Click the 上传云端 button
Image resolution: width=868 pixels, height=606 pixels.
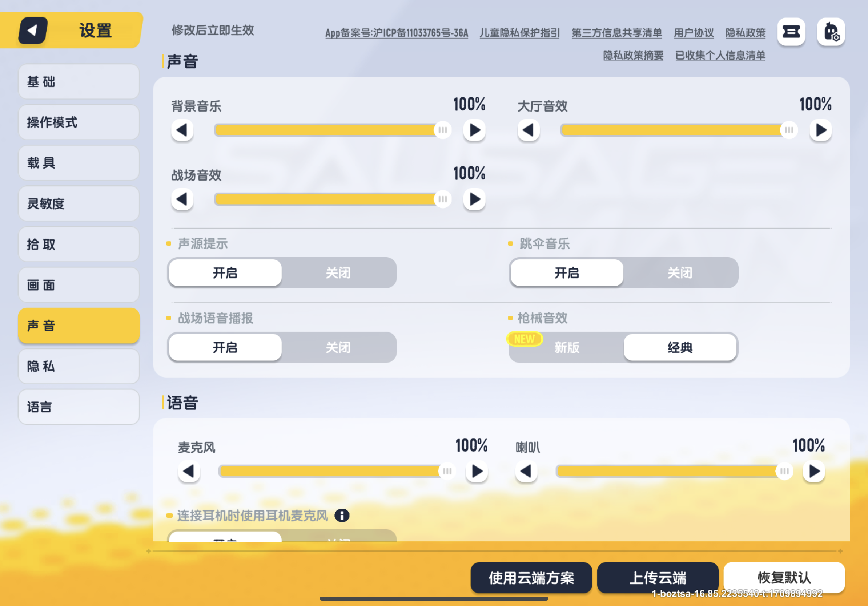pyautogui.click(x=658, y=578)
